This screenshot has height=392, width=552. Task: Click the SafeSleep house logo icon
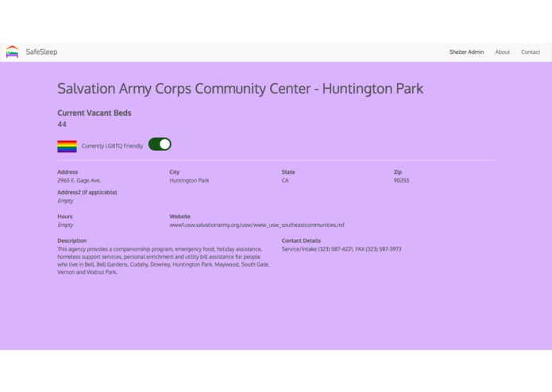[13, 52]
